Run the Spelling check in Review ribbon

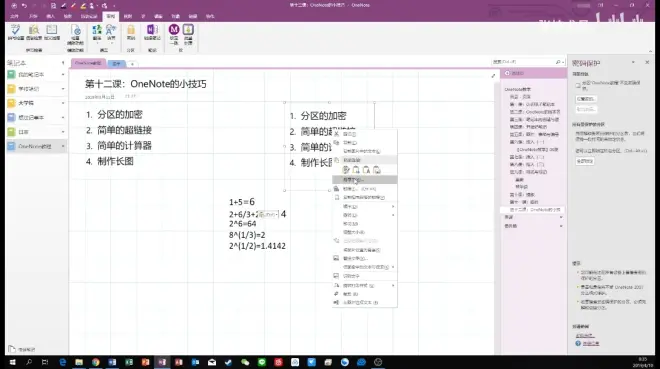click(16, 32)
